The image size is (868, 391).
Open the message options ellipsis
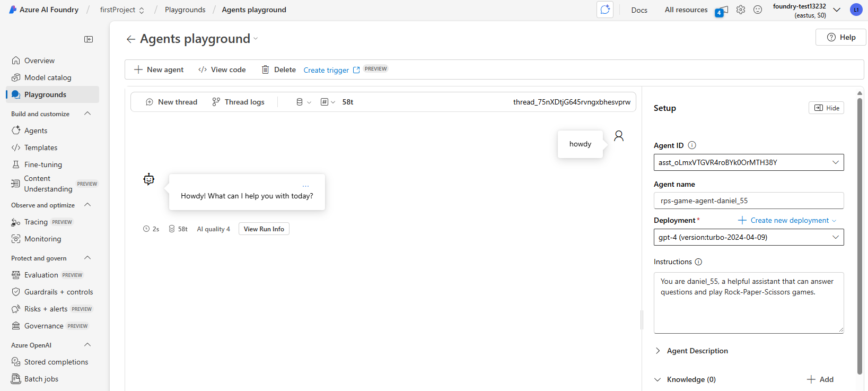(305, 186)
